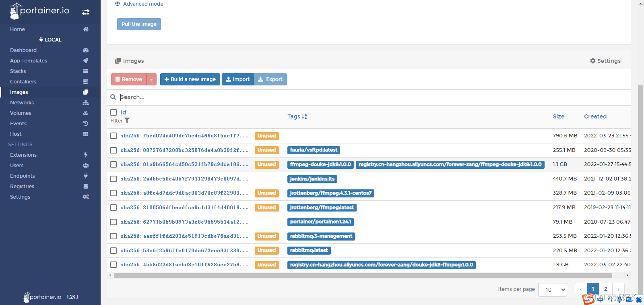The width and height of the screenshot is (644, 305).
Task: Click Build a new image button
Action: (190, 79)
